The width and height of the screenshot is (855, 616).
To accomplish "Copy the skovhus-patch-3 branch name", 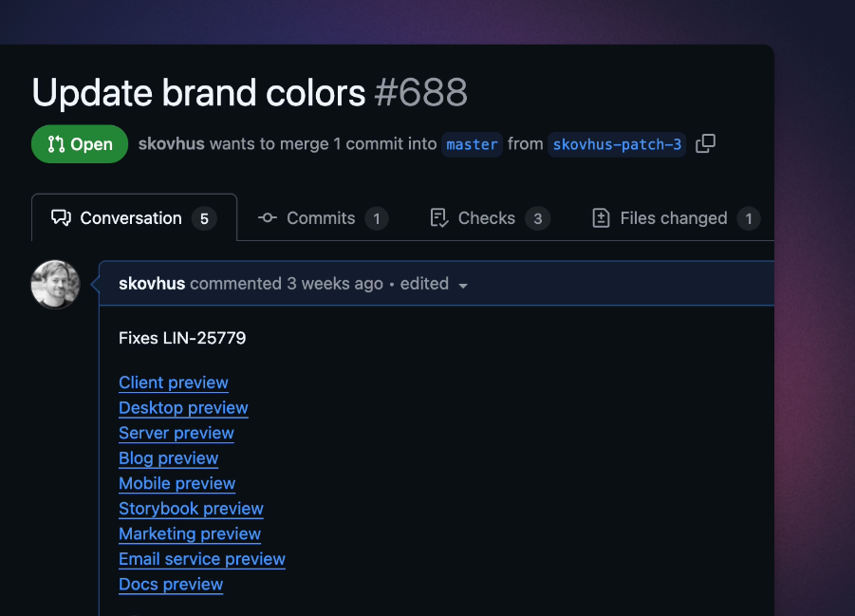I will click(x=705, y=144).
